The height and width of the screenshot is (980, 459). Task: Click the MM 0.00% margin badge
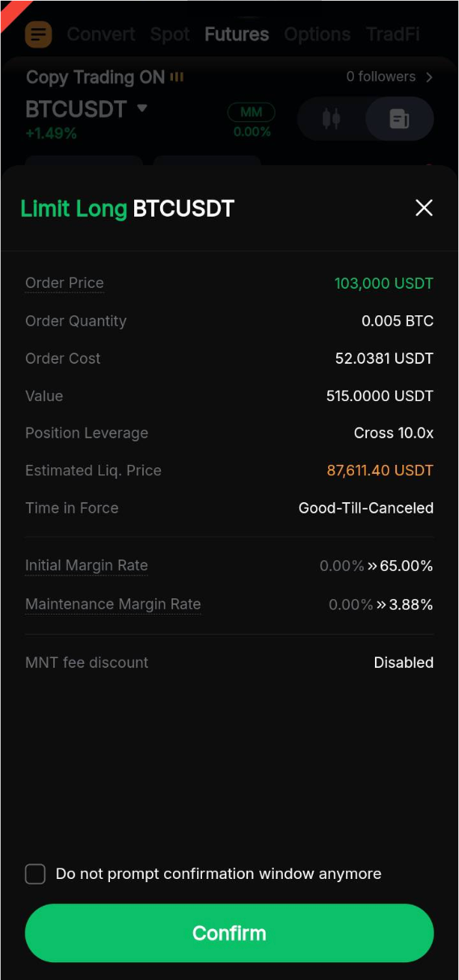tap(251, 120)
